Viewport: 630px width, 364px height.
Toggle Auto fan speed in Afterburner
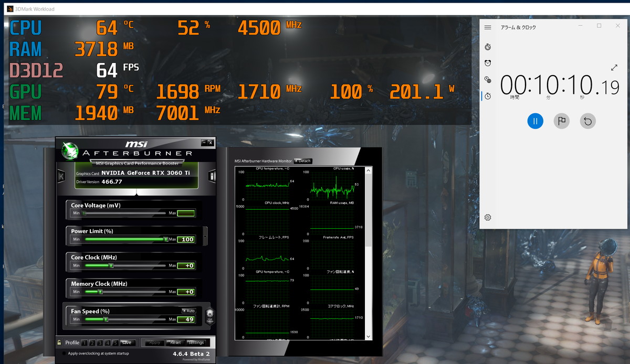tap(188, 311)
